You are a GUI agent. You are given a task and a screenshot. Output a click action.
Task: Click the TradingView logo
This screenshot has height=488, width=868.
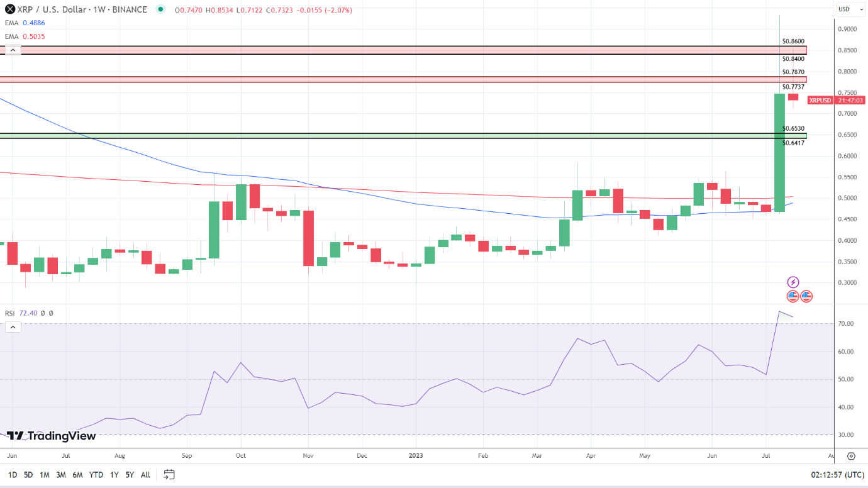point(52,436)
